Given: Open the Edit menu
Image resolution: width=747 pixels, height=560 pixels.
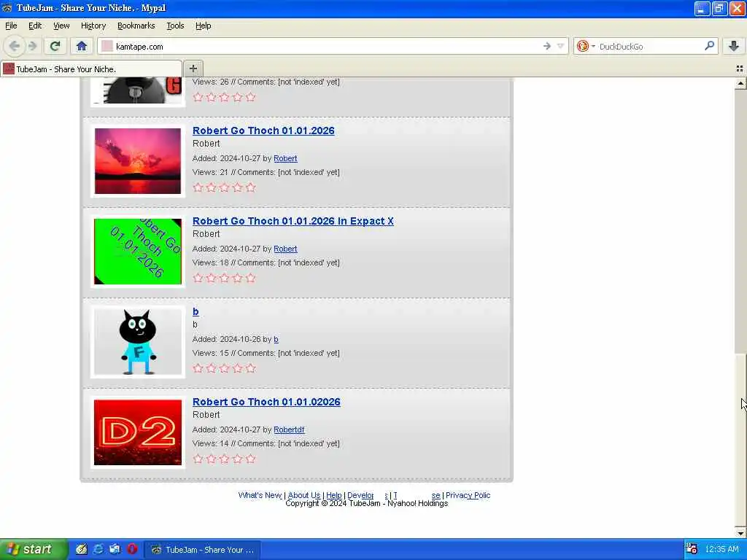Looking at the screenshot, I should tap(35, 26).
